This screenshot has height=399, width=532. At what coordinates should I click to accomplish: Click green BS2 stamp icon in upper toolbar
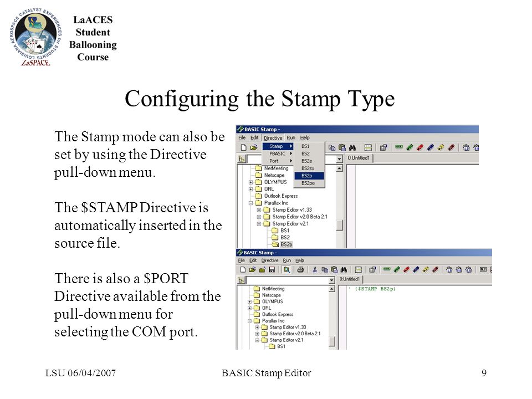point(410,147)
